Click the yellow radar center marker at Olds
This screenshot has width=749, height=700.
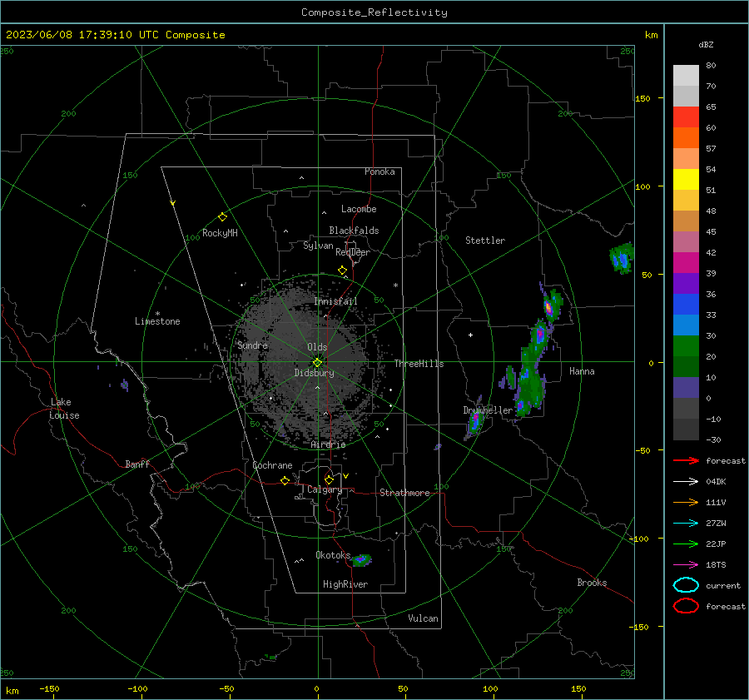tap(317, 363)
